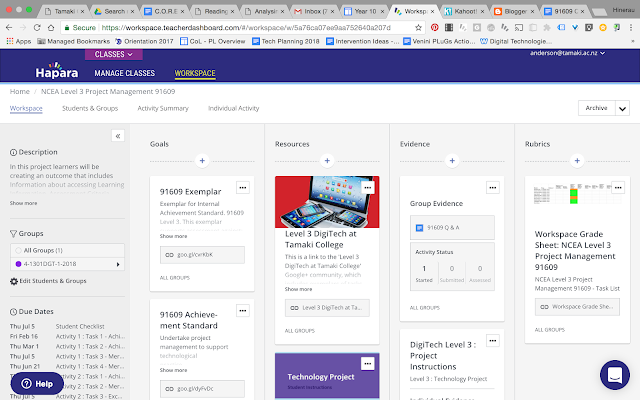Reload the page

(37, 27)
